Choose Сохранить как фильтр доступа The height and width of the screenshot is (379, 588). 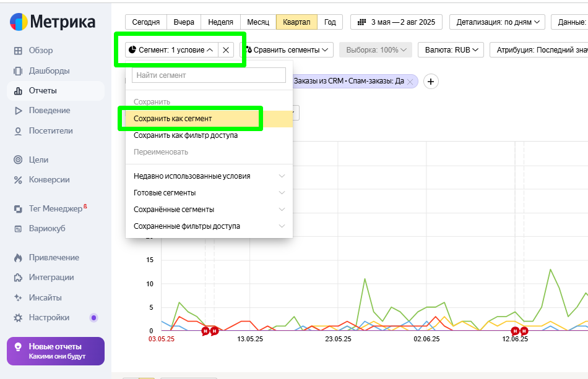click(x=185, y=135)
